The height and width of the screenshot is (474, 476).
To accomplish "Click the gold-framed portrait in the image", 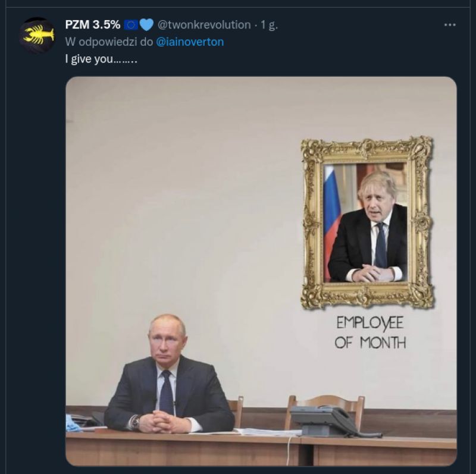I will (367, 223).
